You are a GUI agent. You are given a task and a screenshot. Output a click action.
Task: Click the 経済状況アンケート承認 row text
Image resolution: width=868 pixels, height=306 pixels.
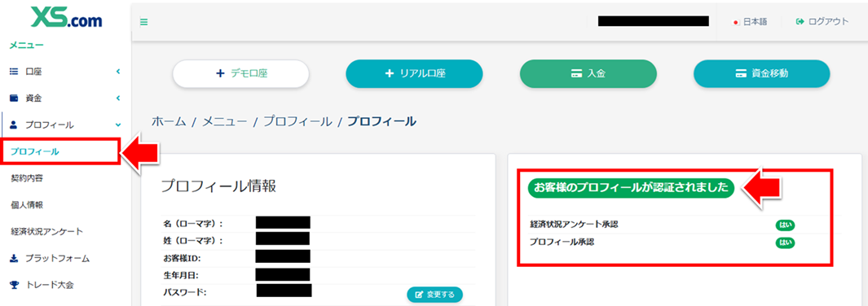pyautogui.click(x=574, y=225)
